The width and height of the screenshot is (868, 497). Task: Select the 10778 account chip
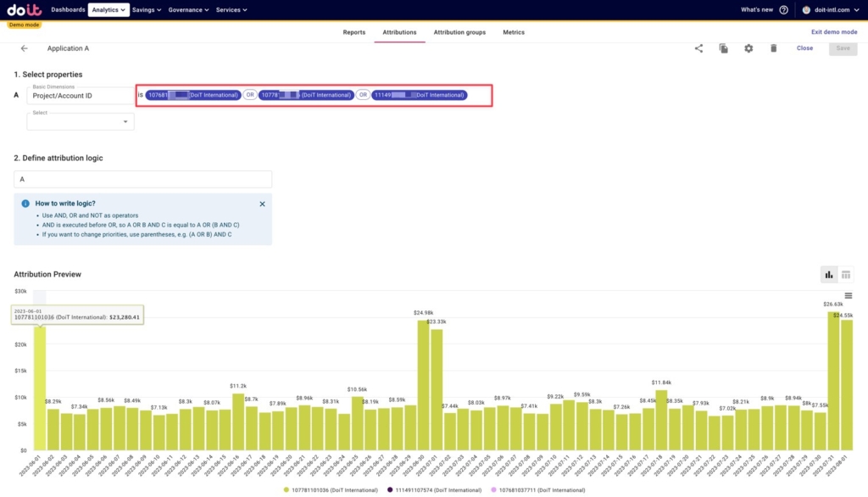pos(306,95)
